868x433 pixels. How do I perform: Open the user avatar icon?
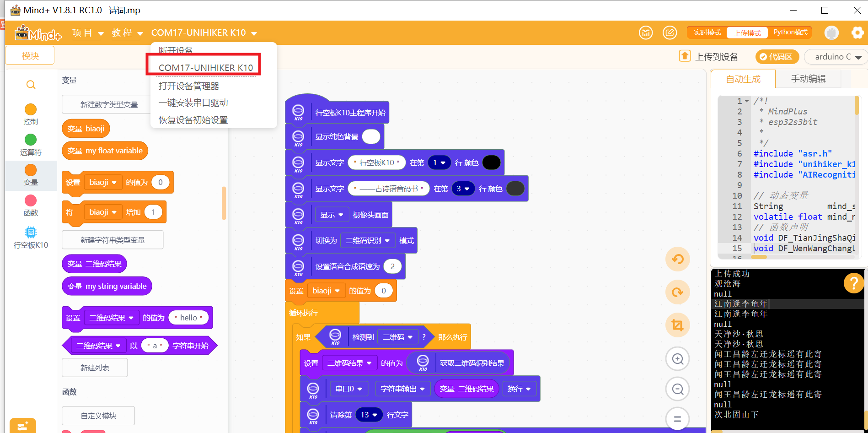click(831, 32)
